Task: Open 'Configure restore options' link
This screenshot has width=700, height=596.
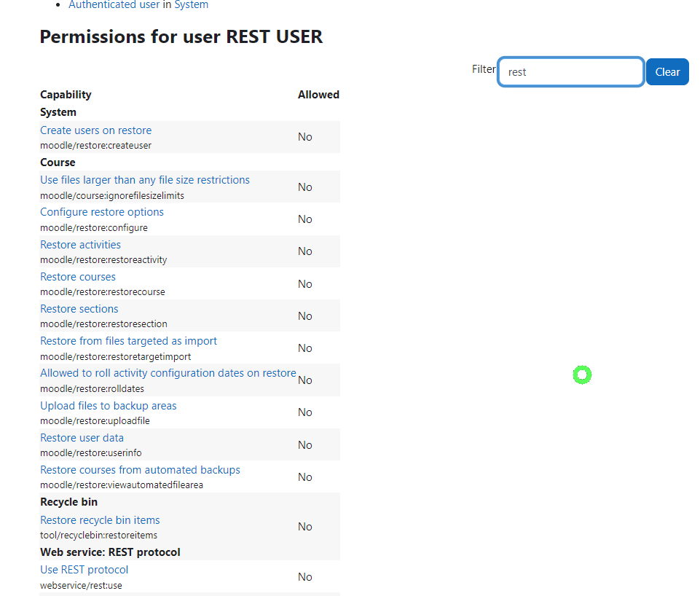Action: point(102,212)
